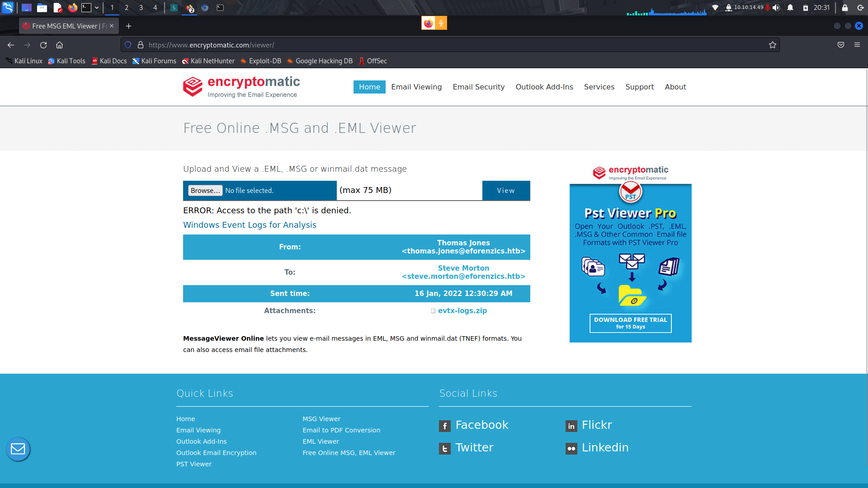Image resolution: width=868 pixels, height=488 pixels.
Task: Click the microphone sharing indicator
Action: point(441,23)
